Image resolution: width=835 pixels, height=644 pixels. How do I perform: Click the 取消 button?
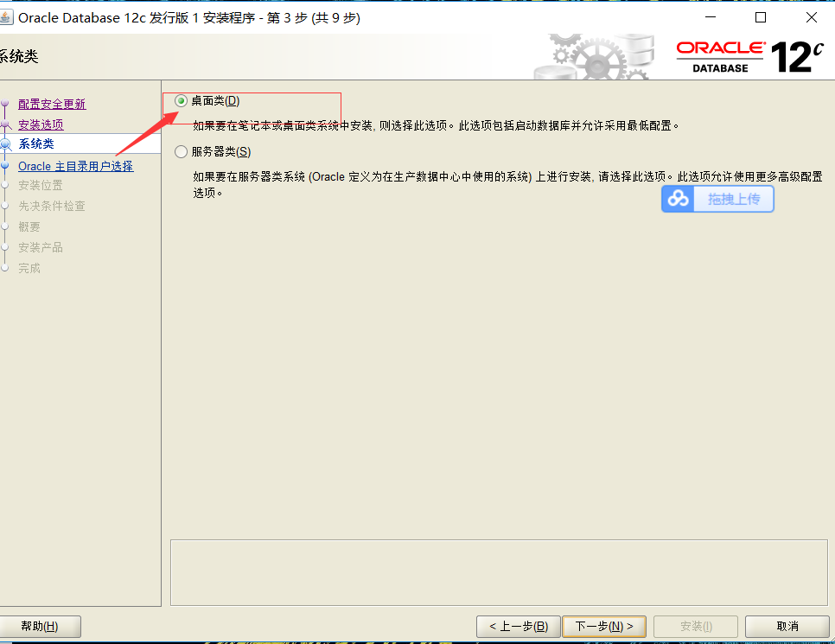pyautogui.click(x=787, y=627)
